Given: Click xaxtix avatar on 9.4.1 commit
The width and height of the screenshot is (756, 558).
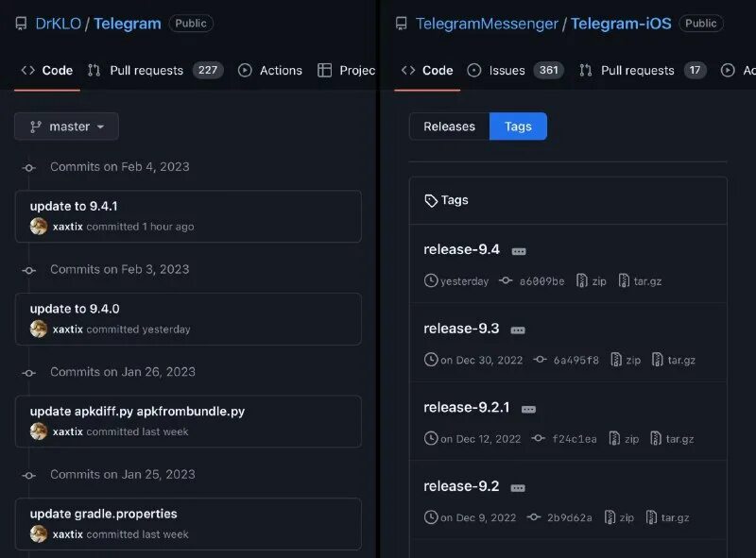Looking at the screenshot, I should 39,226.
